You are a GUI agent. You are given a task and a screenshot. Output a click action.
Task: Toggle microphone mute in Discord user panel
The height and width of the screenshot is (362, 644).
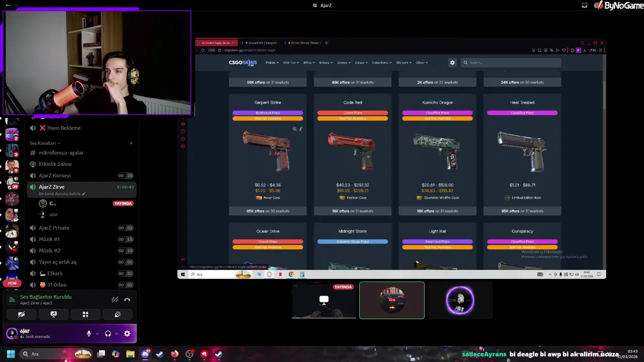click(x=89, y=333)
